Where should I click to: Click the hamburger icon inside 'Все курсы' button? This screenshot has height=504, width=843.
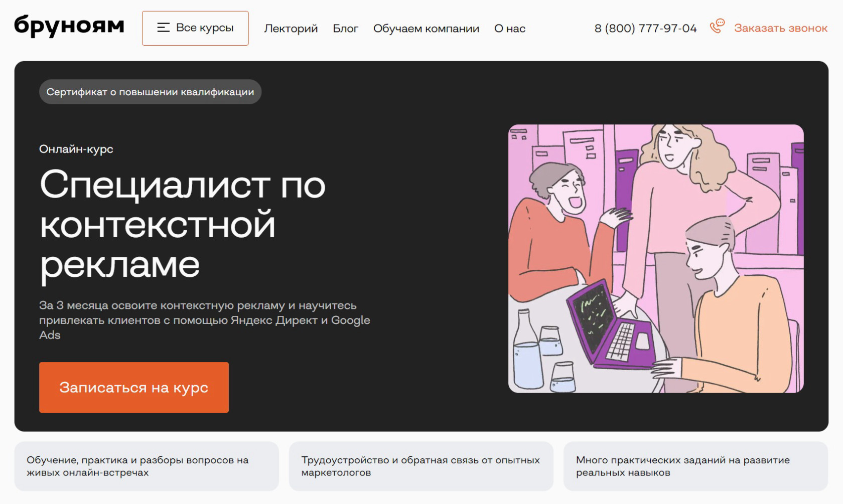[x=163, y=28]
